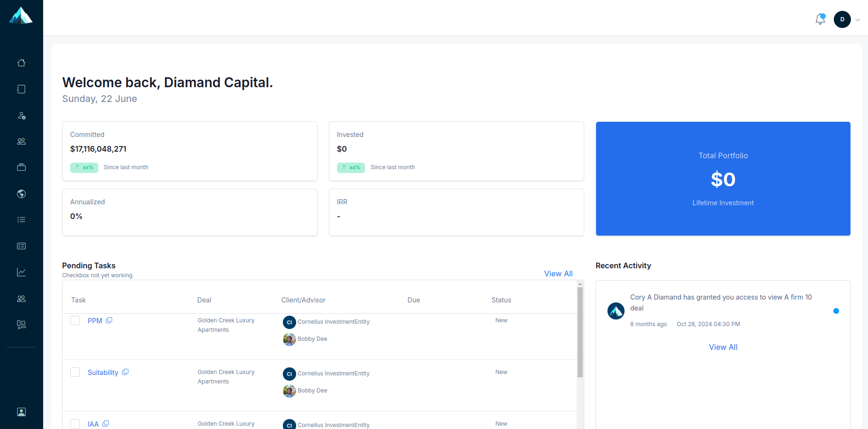
Task: Click New status in Suitability row
Action: 501,372
